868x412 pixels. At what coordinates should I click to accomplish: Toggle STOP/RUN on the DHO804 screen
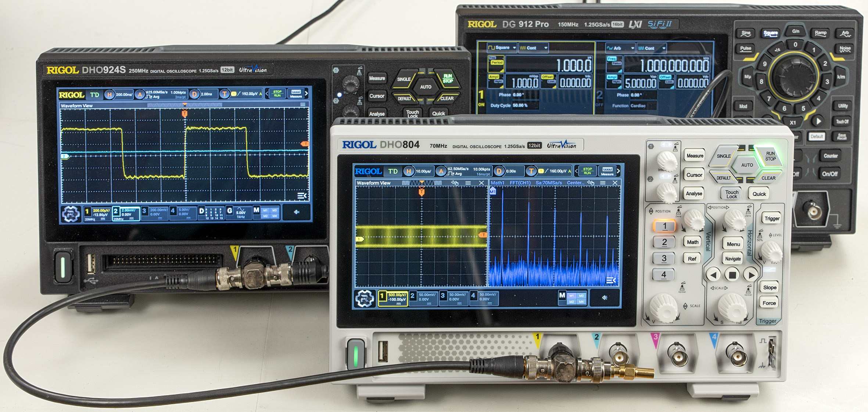587,171
